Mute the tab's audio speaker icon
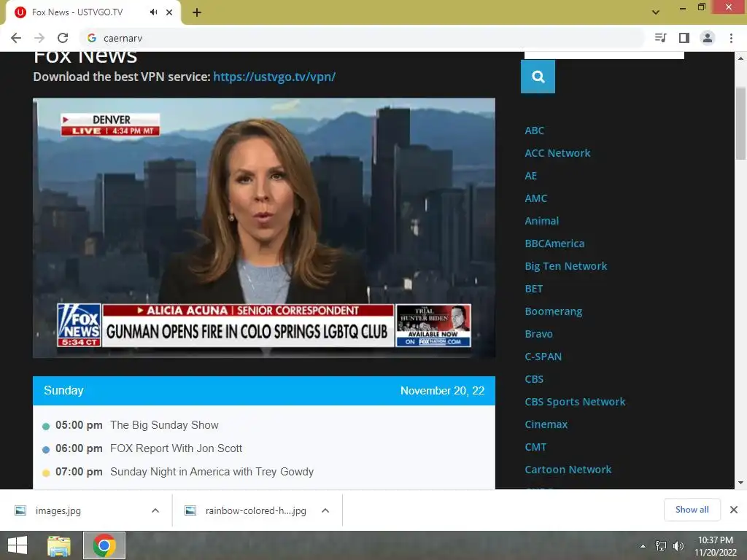This screenshot has width=747, height=560. tap(153, 12)
